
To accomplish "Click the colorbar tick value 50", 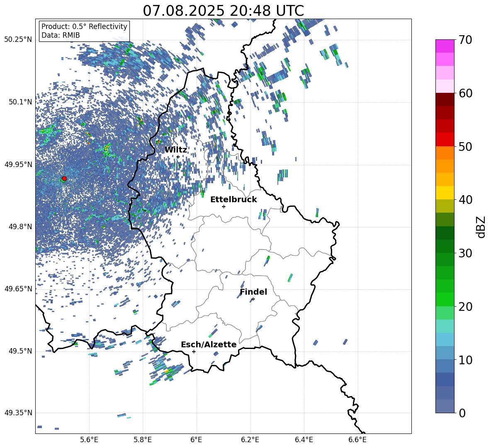I will (x=465, y=147).
